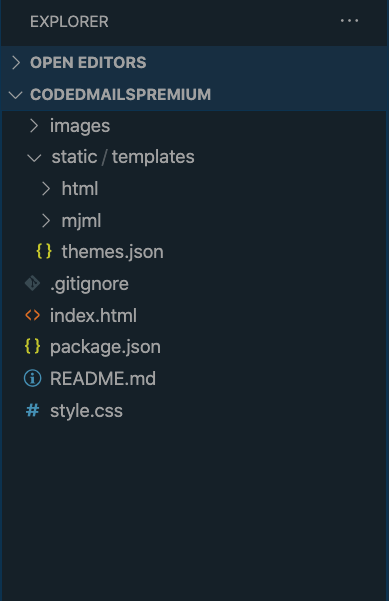Click the HTML angle-bracket icon for index.html

pos(33,315)
